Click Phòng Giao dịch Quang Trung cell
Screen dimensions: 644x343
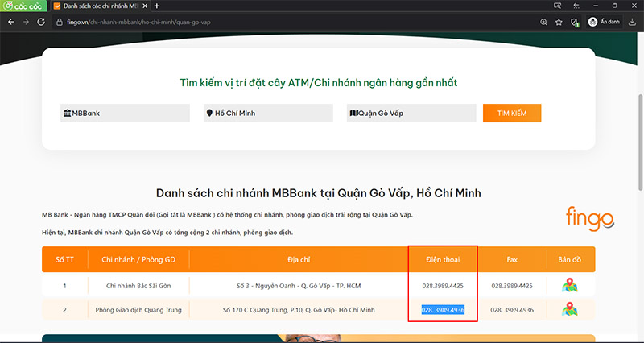tap(138, 310)
